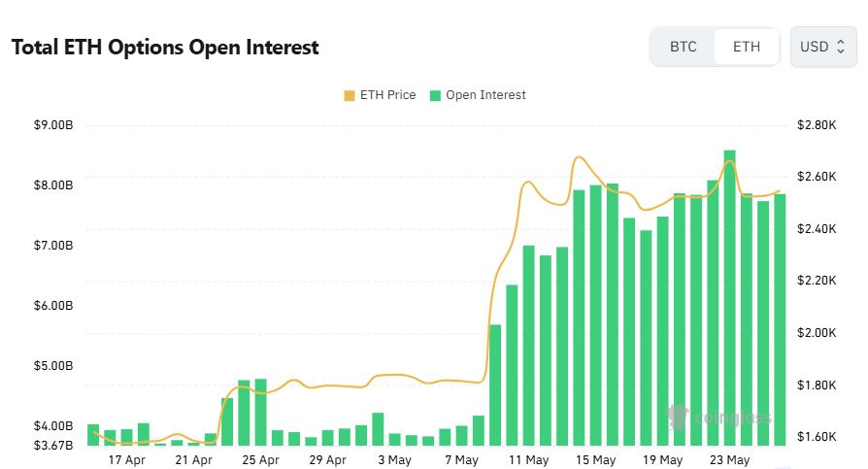Click the USD dropdown up-down arrows
868x469 pixels.
[x=840, y=47]
